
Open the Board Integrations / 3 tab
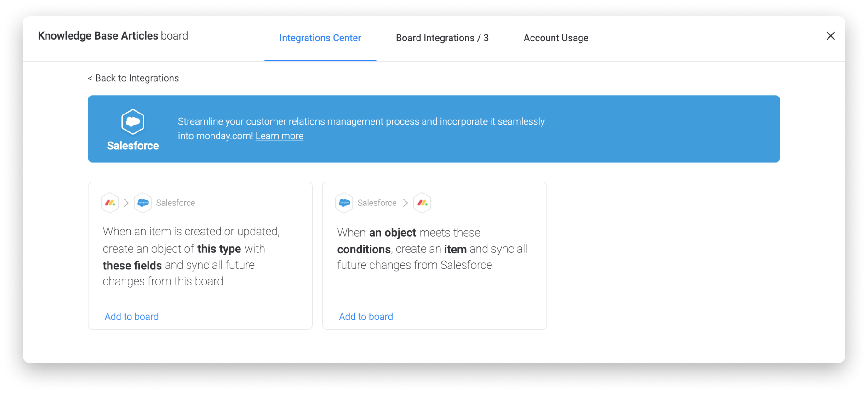click(442, 38)
